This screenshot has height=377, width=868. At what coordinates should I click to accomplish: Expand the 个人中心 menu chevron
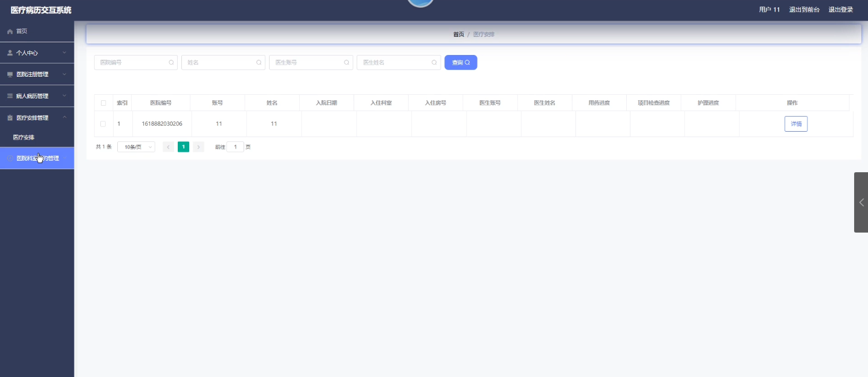click(65, 53)
